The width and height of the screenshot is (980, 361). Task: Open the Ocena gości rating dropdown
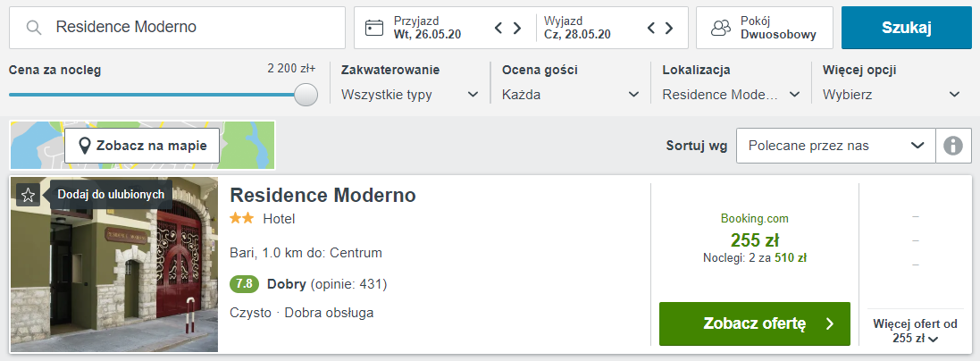[571, 94]
